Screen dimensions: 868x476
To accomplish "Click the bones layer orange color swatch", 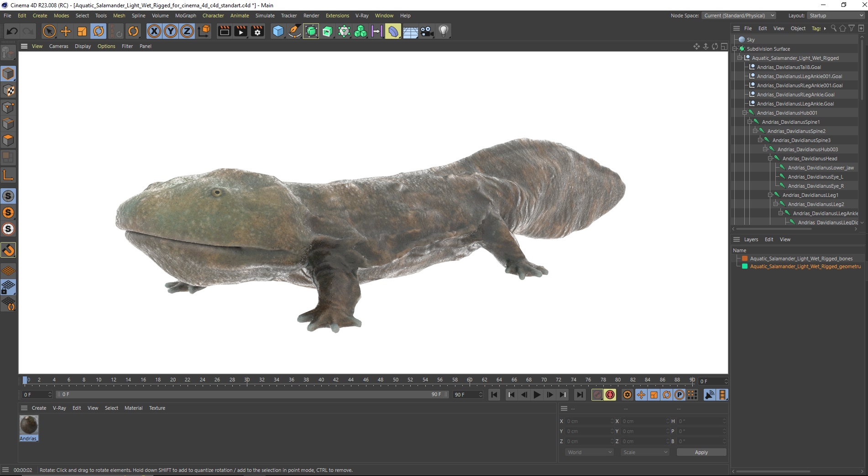I will pos(745,259).
